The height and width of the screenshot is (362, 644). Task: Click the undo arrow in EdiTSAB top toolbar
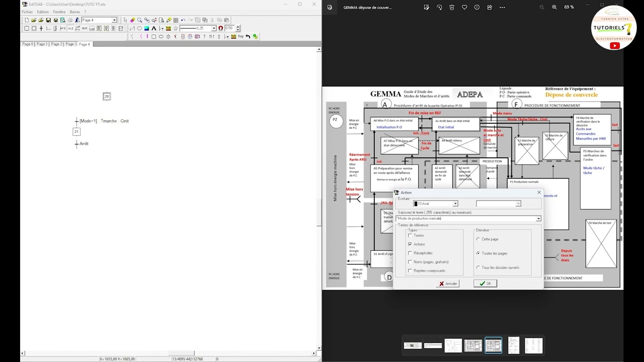(x=183, y=20)
